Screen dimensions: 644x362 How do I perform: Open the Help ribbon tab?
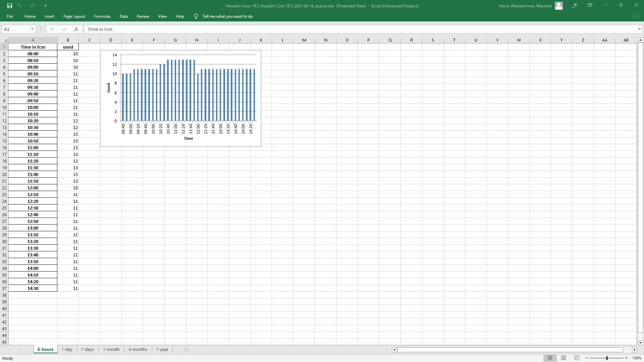(x=180, y=16)
